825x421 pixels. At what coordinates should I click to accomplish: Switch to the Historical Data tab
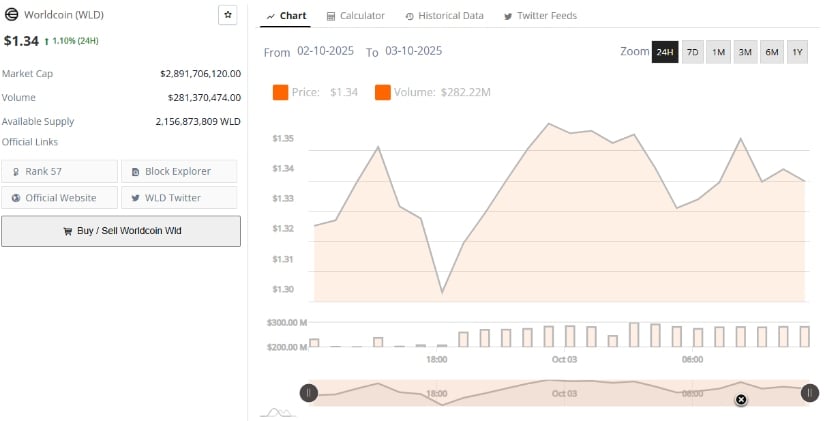point(444,16)
